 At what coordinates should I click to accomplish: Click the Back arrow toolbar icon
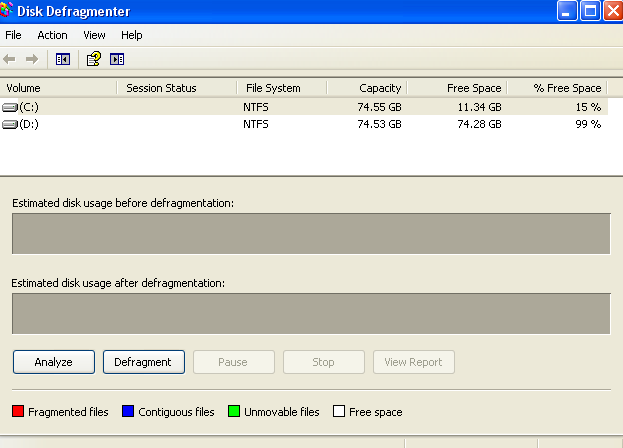(9, 60)
